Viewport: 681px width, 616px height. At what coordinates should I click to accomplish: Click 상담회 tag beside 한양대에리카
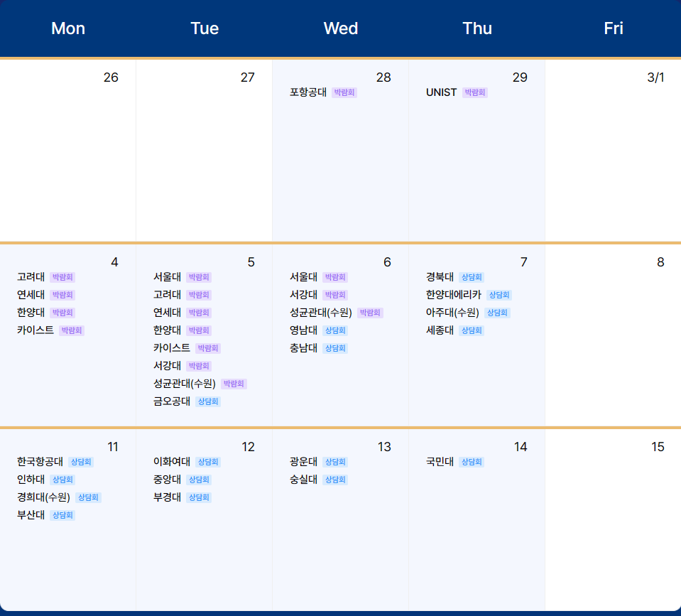tap(499, 295)
